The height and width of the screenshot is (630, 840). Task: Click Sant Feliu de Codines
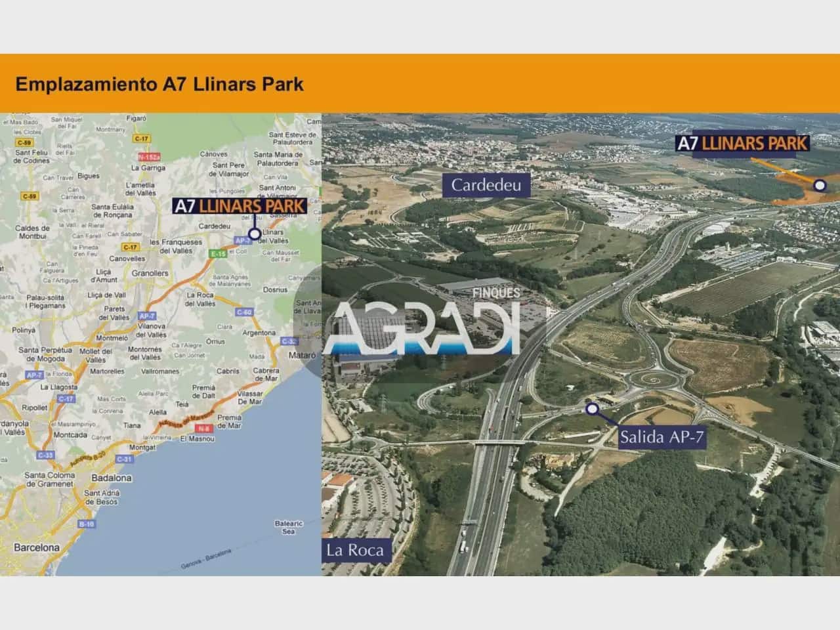32,156
